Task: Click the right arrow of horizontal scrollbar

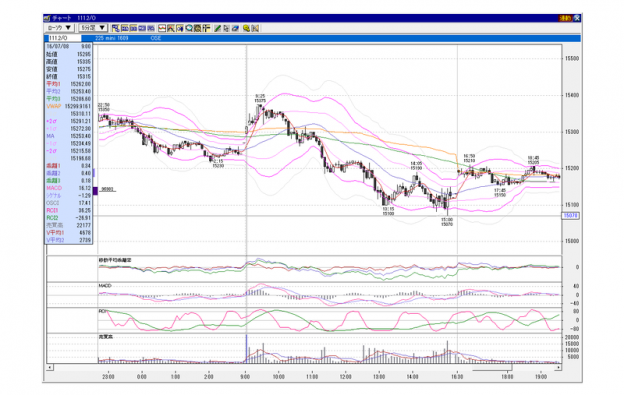Action: pos(558,367)
